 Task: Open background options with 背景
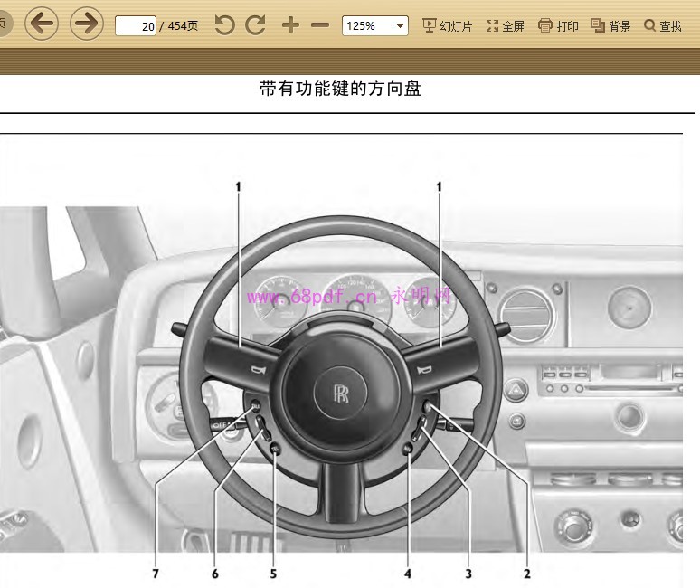pos(610,26)
